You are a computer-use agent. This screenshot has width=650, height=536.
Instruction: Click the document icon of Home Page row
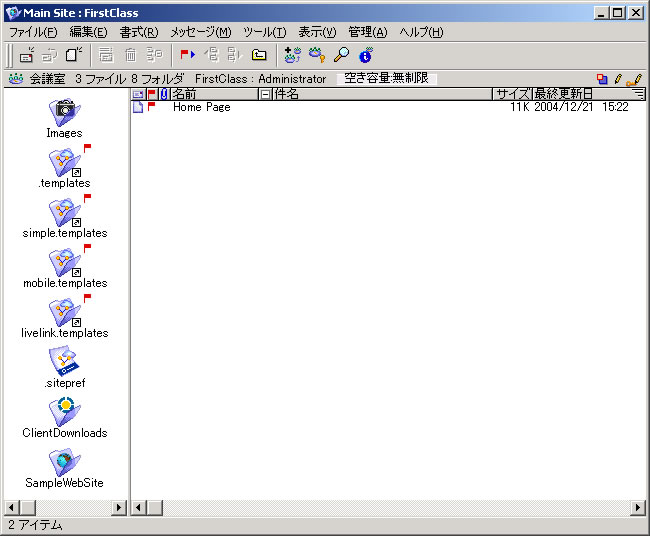coord(138,107)
